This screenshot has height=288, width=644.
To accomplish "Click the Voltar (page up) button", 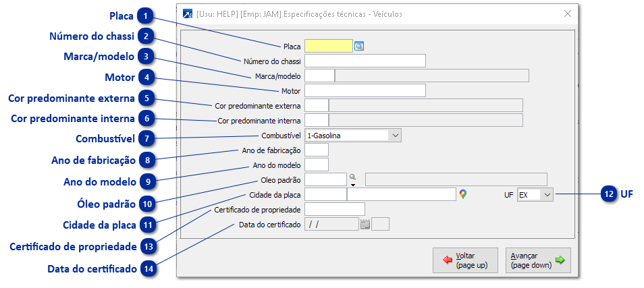I will click(465, 260).
